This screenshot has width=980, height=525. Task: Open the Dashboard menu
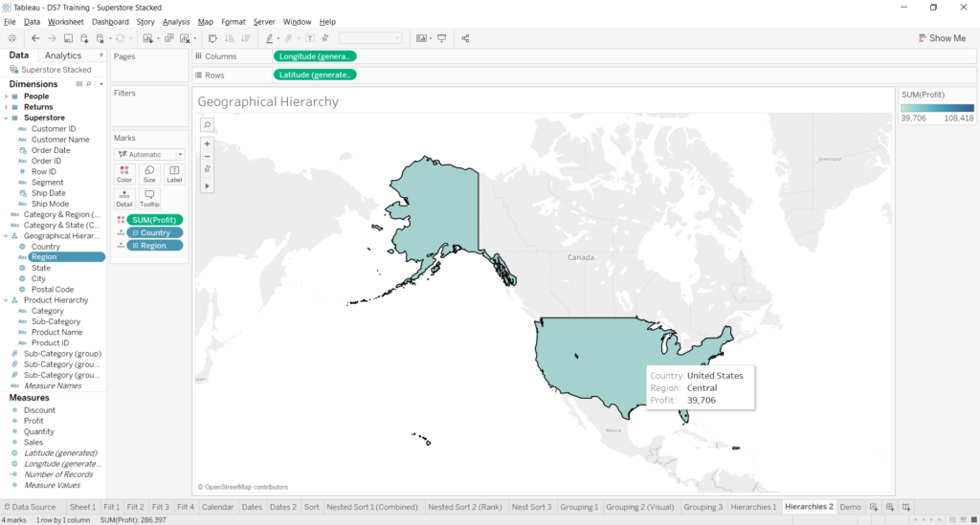(x=110, y=22)
